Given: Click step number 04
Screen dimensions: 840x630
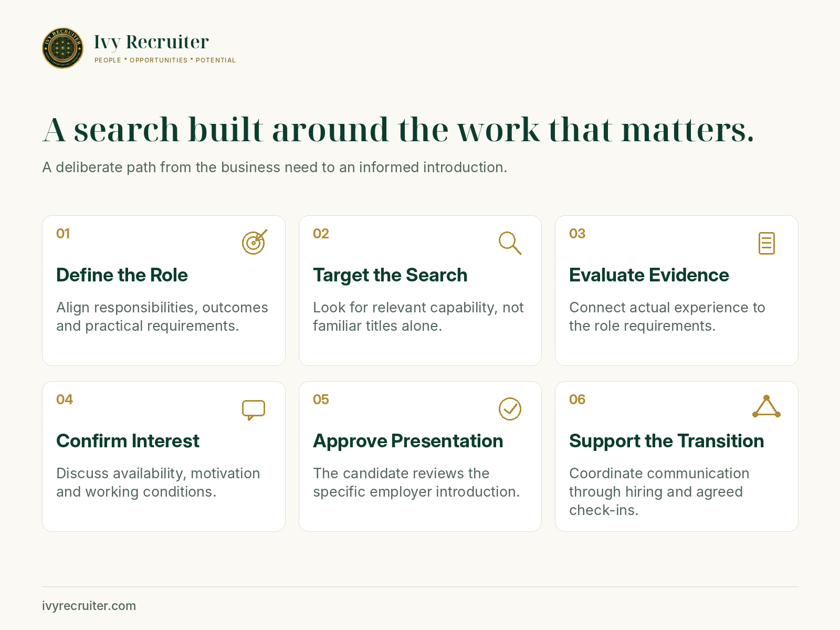Looking at the screenshot, I should click(x=65, y=400).
